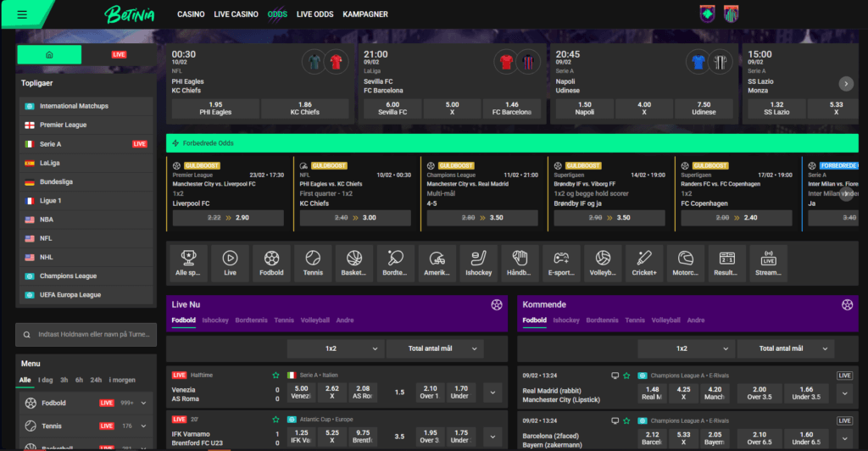
Task: Favorite the Barcelona (2faced) match
Action: [x=626, y=421]
